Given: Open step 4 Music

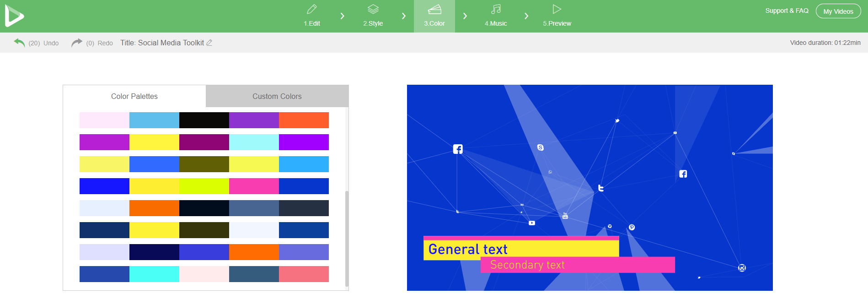Looking at the screenshot, I should [x=496, y=16].
